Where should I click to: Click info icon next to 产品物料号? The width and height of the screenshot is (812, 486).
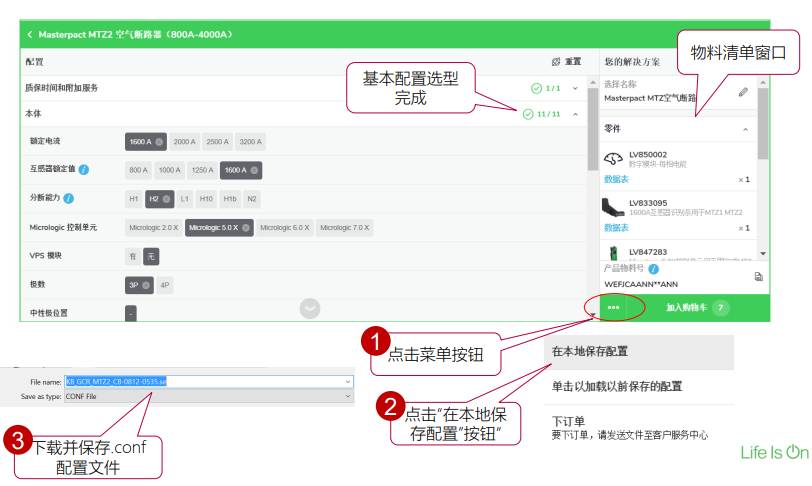pos(653,269)
